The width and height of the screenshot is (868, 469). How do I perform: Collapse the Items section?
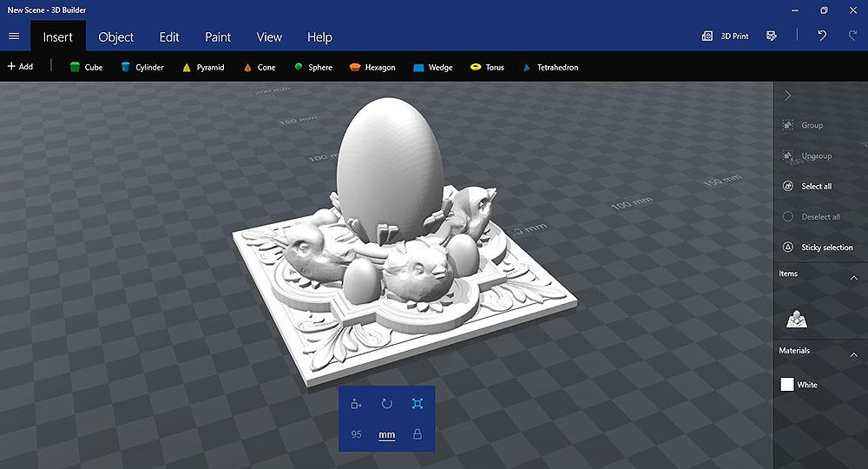coord(853,278)
